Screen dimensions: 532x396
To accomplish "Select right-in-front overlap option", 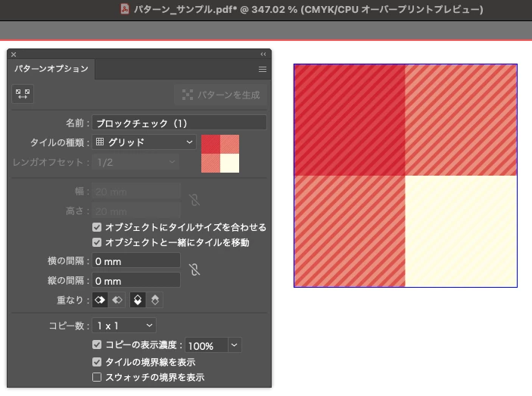I will click(117, 300).
